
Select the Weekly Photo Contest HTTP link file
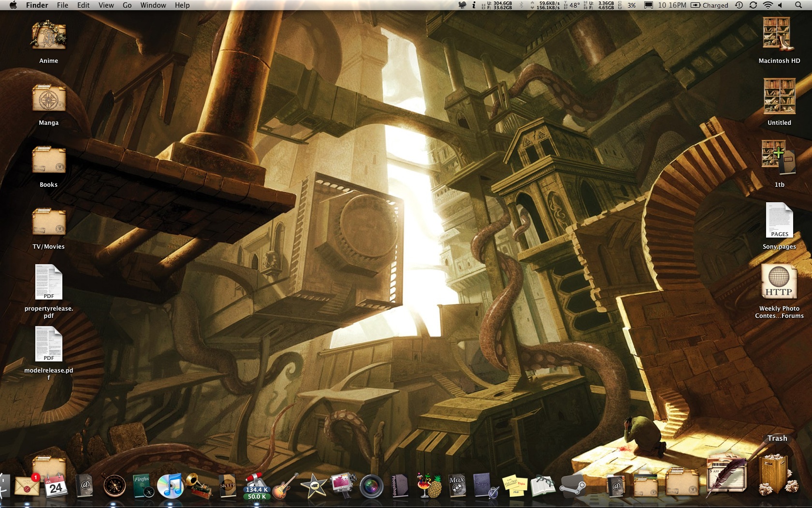pos(779,282)
